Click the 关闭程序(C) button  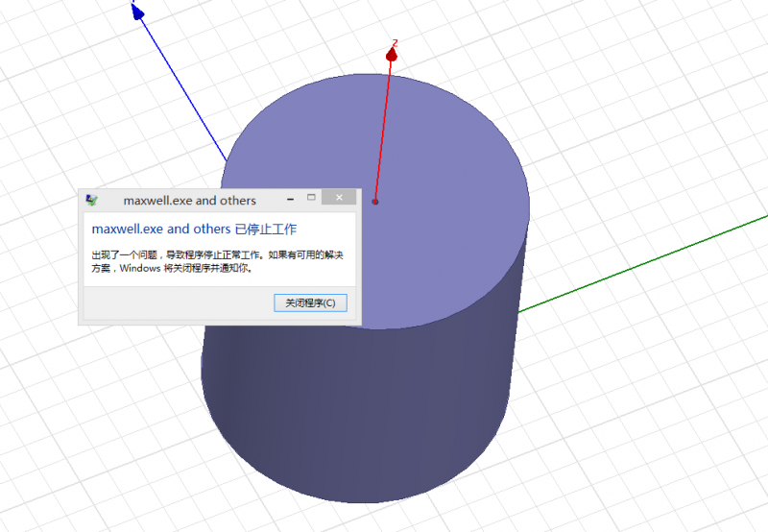pyautogui.click(x=310, y=302)
